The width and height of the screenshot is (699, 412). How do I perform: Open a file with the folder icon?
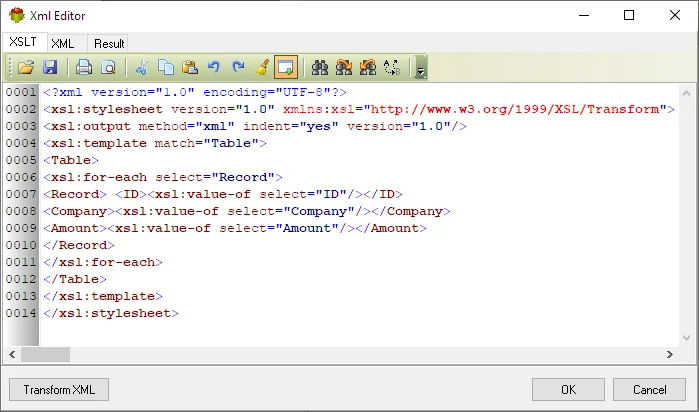click(26, 67)
